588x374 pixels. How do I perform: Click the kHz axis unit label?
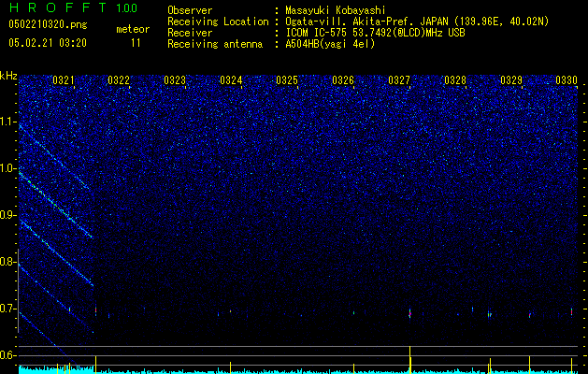point(8,76)
